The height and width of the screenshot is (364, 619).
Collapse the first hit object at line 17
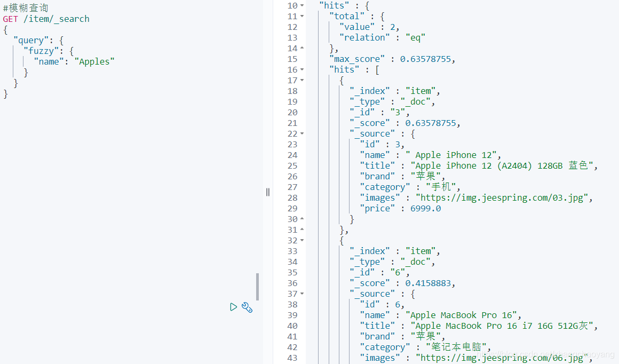coord(302,80)
